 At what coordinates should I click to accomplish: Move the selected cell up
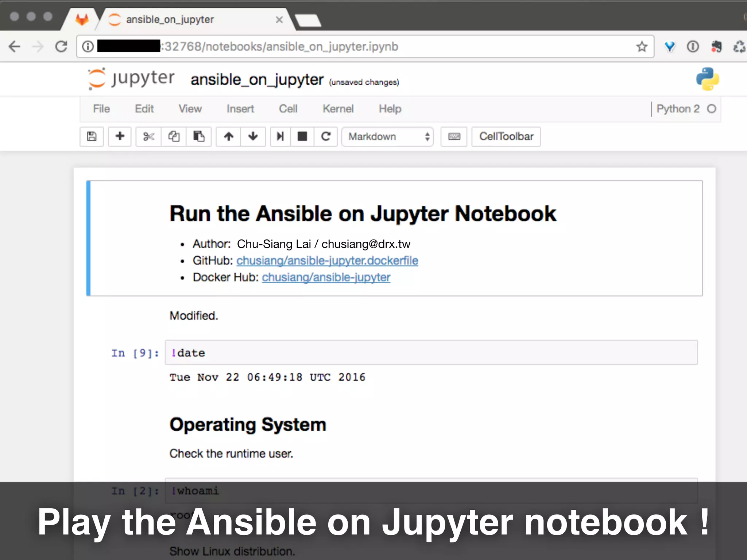pyautogui.click(x=228, y=137)
